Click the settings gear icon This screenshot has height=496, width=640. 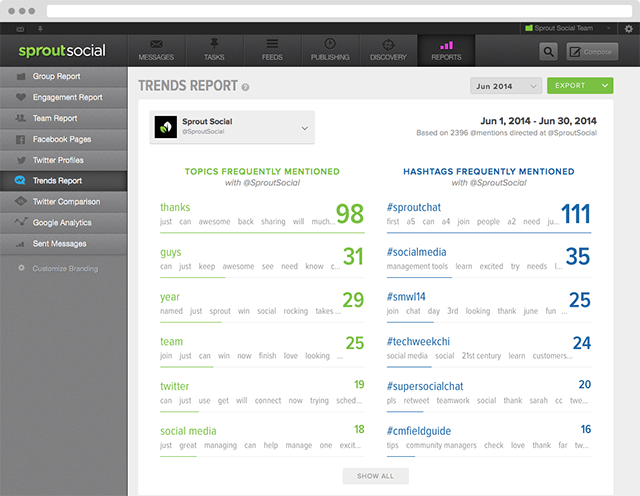pyautogui.click(x=629, y=29)
